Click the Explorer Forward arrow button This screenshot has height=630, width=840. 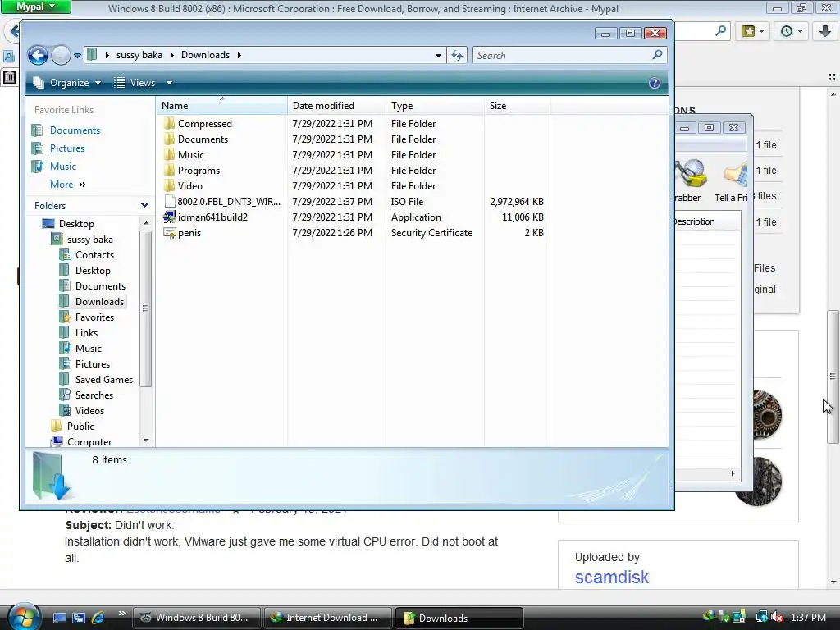[x=61, y=55]
